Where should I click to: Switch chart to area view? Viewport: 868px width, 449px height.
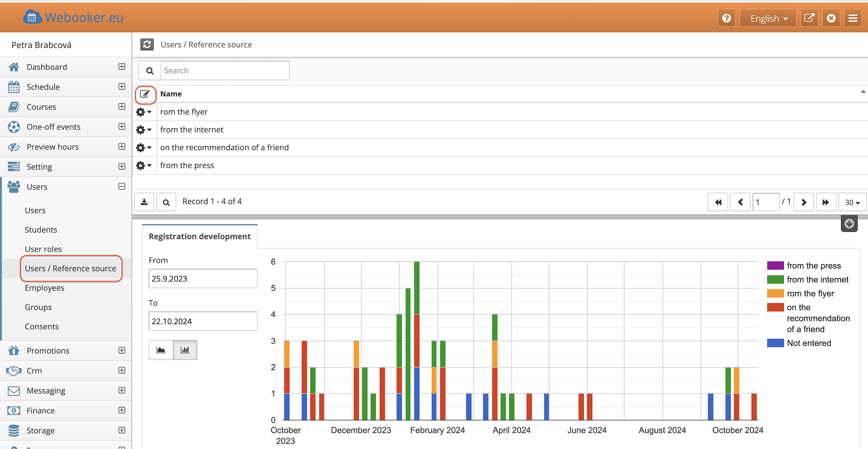(161, 350)
